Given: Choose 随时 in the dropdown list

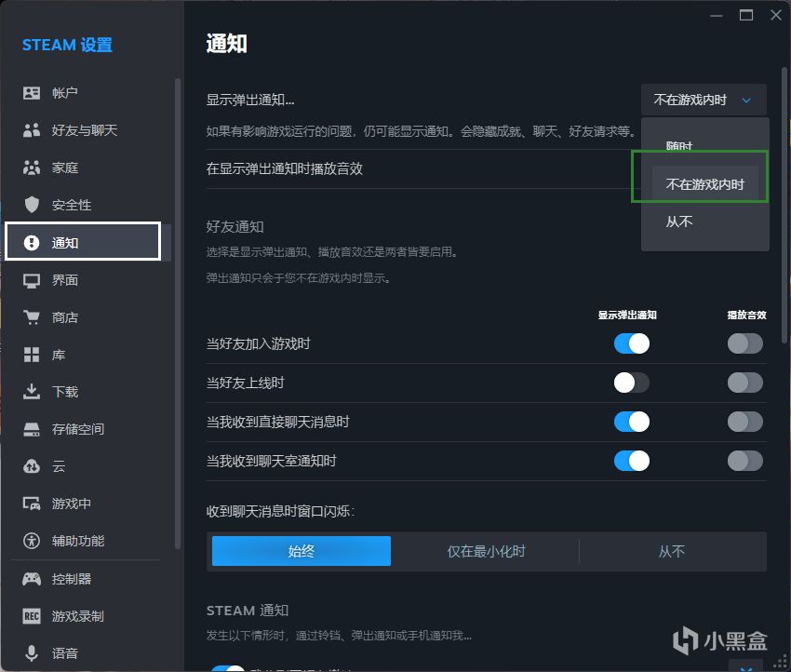Looking at the screenshot, I should 704,146.
